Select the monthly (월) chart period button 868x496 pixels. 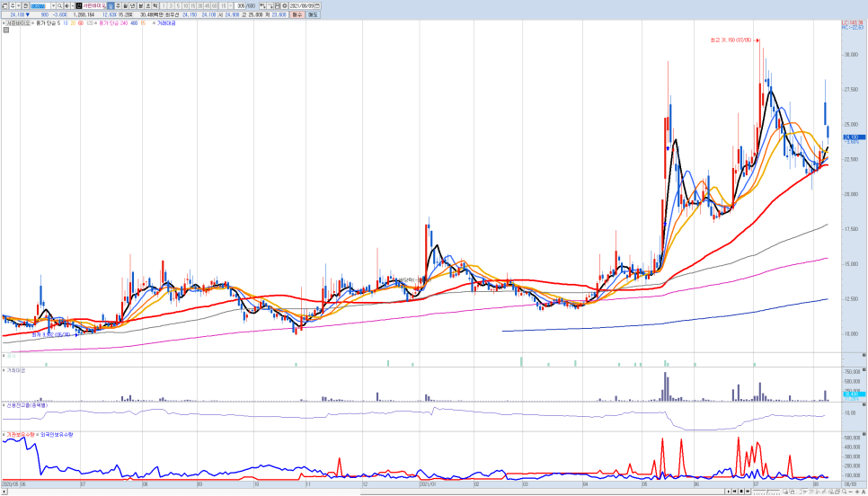coord(126,5)
